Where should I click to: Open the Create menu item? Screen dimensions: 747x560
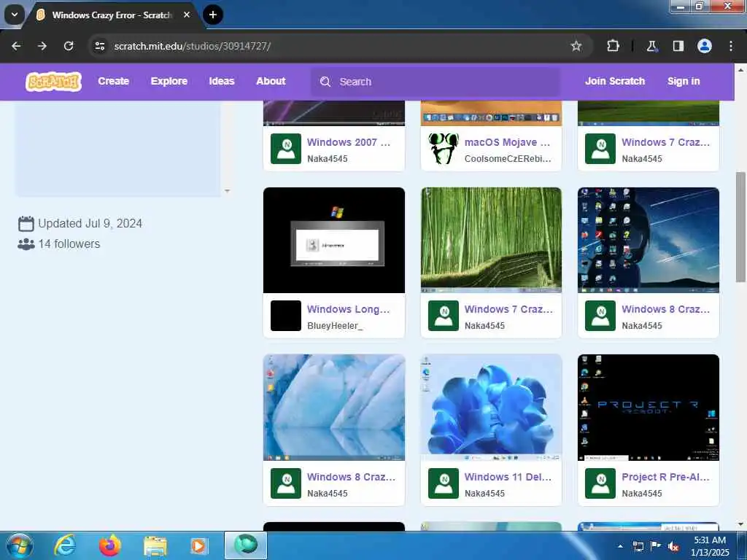[x=113, y=82]
